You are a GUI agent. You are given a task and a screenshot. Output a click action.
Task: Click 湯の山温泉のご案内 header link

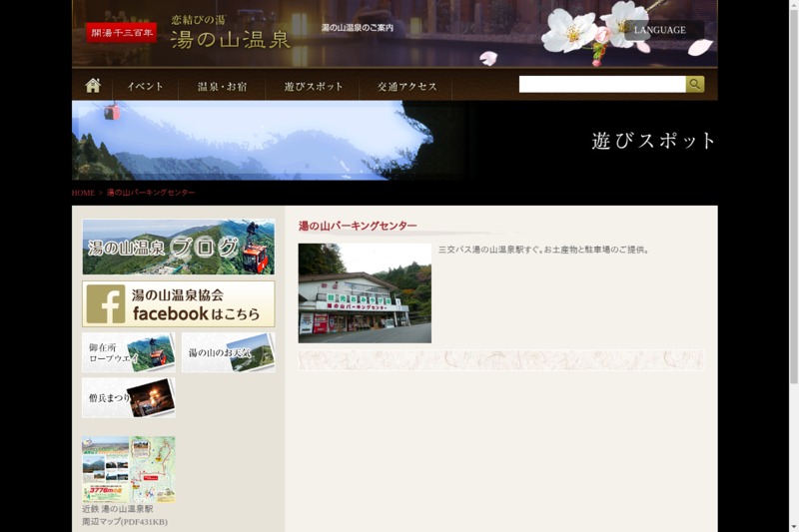tap(358, 28)
